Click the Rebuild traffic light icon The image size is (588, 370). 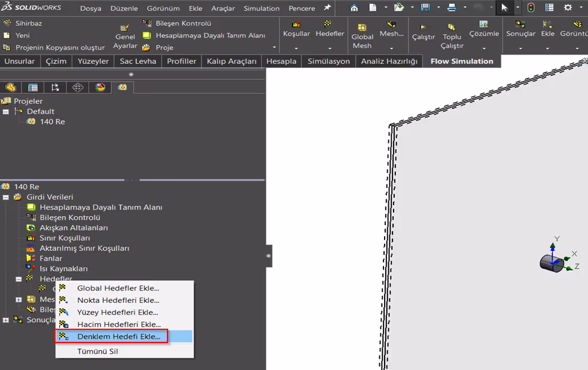point(531,8)
